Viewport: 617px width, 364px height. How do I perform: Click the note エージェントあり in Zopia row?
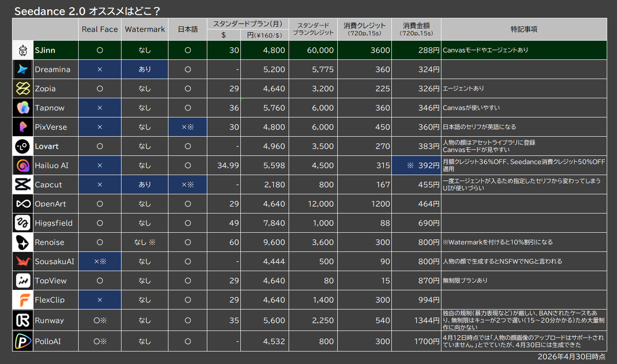click(463, 88)
